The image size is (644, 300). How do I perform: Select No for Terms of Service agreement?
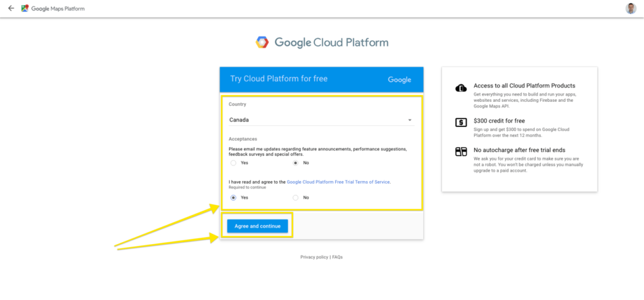click(296, 197)
